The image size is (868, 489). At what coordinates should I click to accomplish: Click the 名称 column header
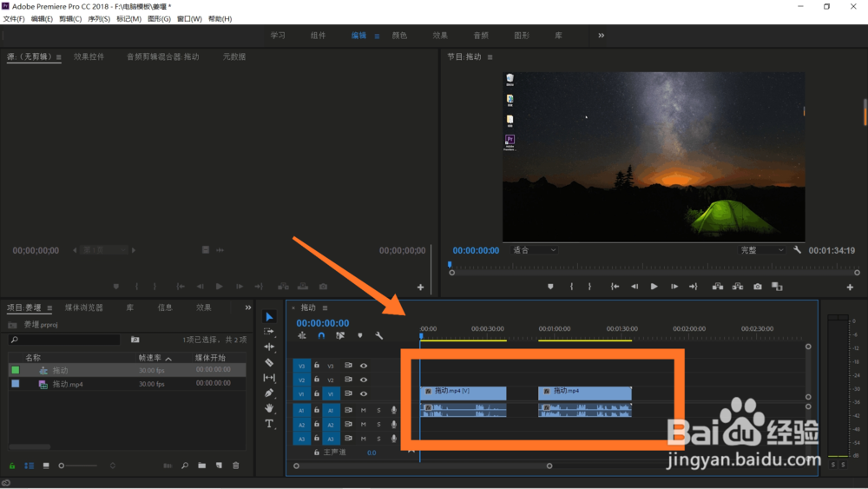point(33,358)
